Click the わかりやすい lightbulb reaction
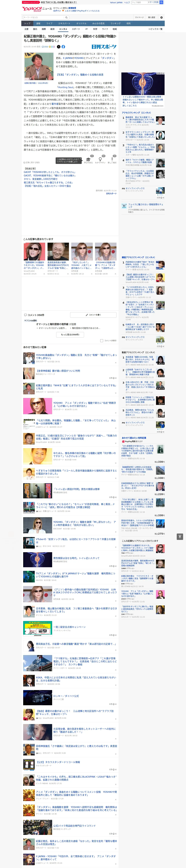Viewport: 186px width, 868px height. pyautogui.click(x=100, y=159)
